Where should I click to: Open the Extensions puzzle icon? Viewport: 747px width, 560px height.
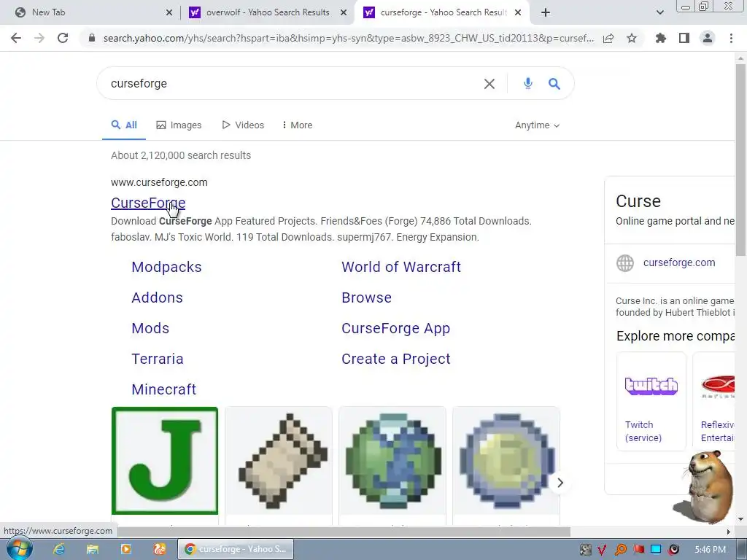[x=660, y=38]
